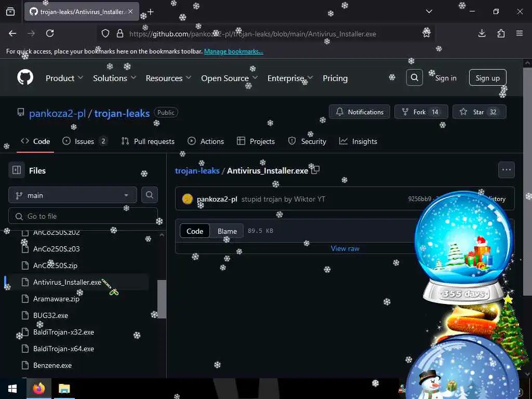The width and height of the screenshot is (532, 399).
Task: Open the three-dot more file actions button
Action: 506,170
